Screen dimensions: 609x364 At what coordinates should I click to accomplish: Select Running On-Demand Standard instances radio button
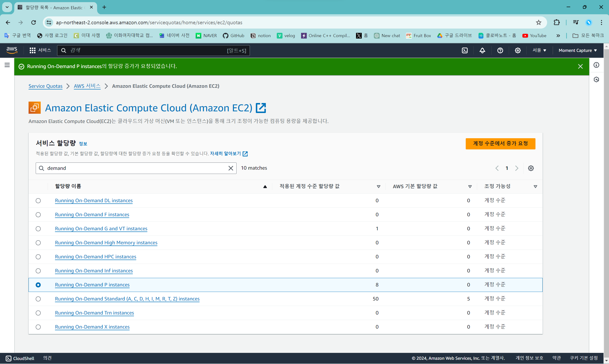pos(38,299)
